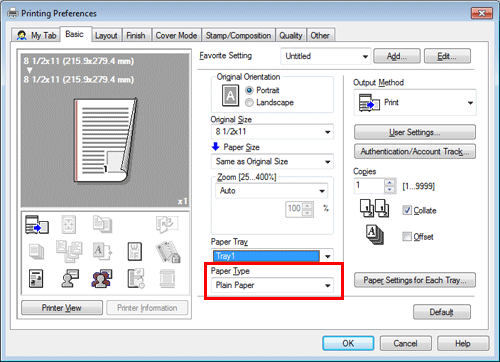Click the user authentication person icon

click(x=70, y=278)
